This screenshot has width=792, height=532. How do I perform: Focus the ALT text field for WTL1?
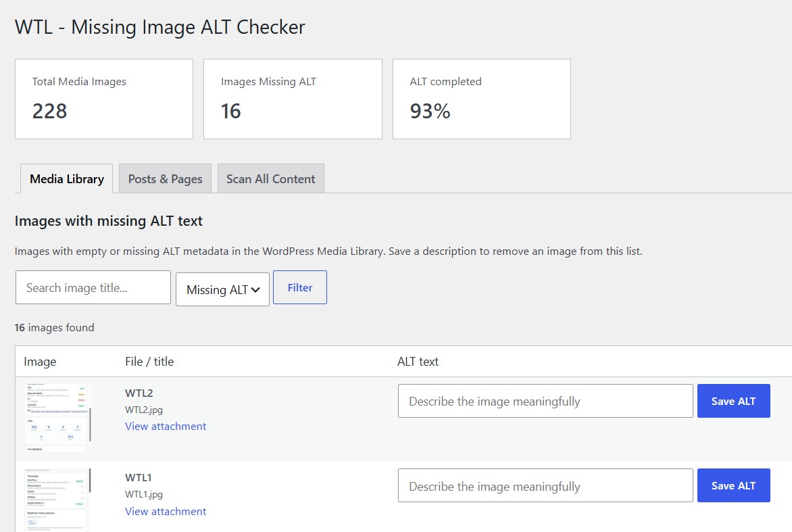pyautogui.click(x=545, y=485)
